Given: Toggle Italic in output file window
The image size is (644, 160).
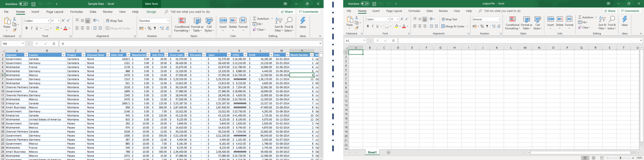Looking at the screenshot, I should click(373, 26).
